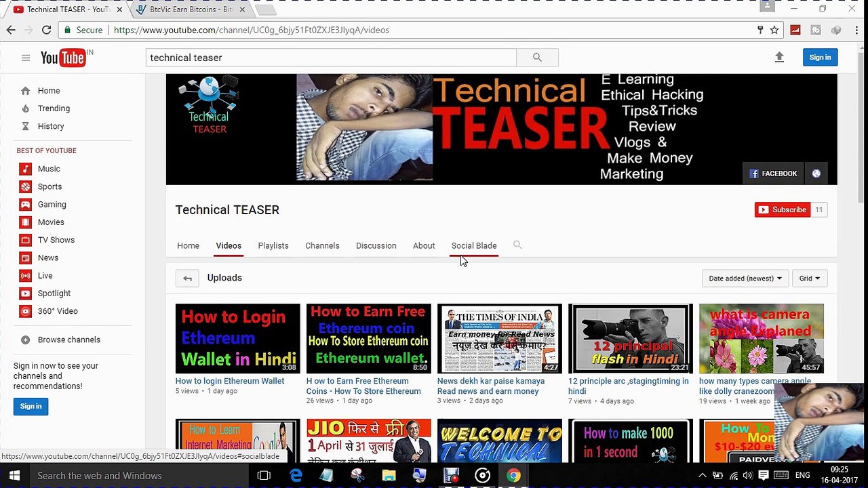This screenshot has width=868, height=488.
Task: Open the How to Earn Free Ethereum thumbnail
Action: (368, 338)
